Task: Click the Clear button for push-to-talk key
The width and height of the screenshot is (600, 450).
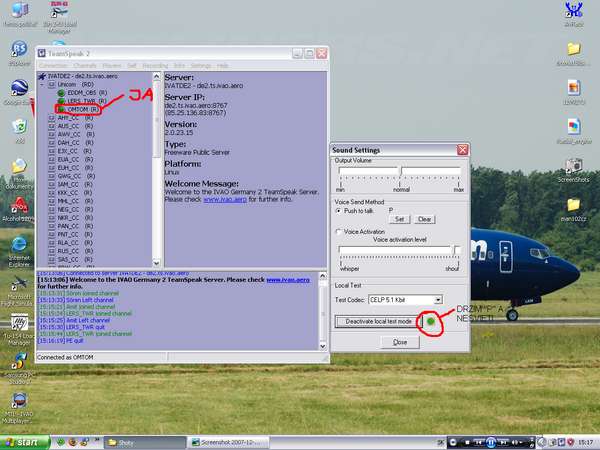Action: [424, 219]
